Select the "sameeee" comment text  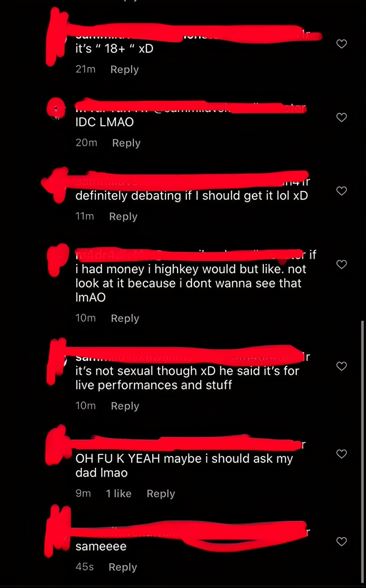(x=101, y=546)
